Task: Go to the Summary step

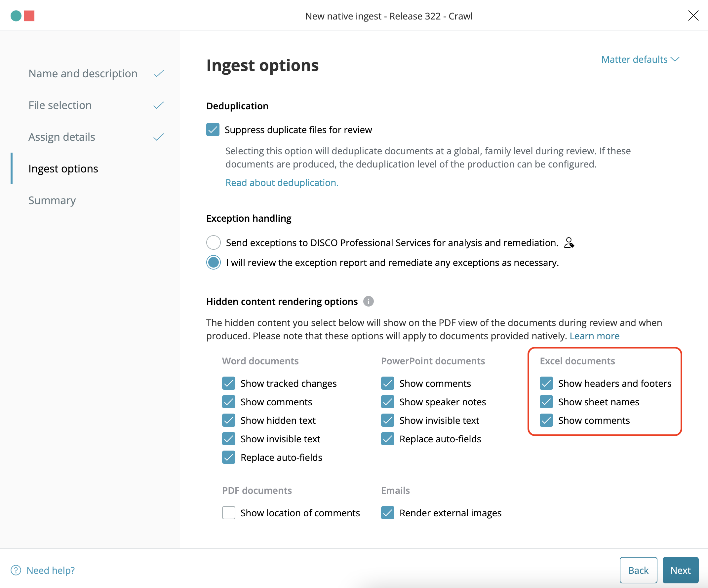Action: 52,200
